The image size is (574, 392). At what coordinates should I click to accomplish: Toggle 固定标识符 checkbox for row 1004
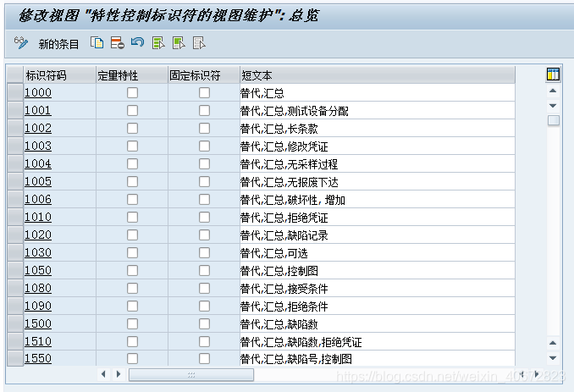click(x=204, y=163)
